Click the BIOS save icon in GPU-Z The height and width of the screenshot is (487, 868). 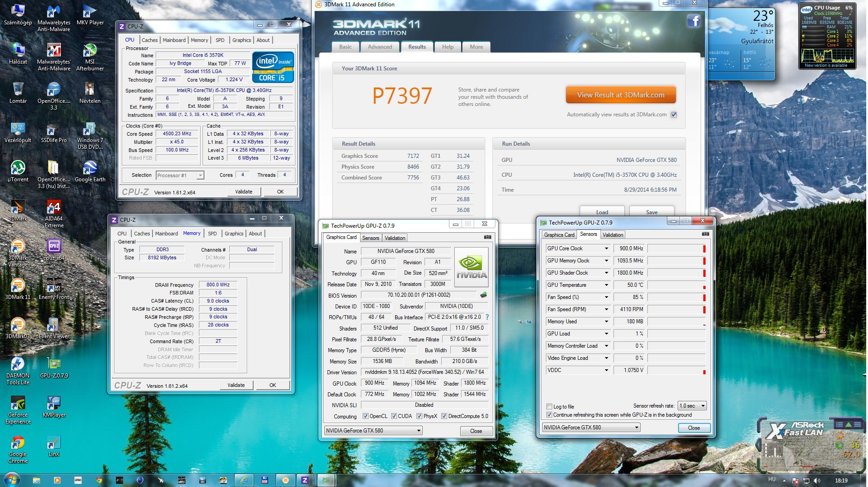click(484, 295)
